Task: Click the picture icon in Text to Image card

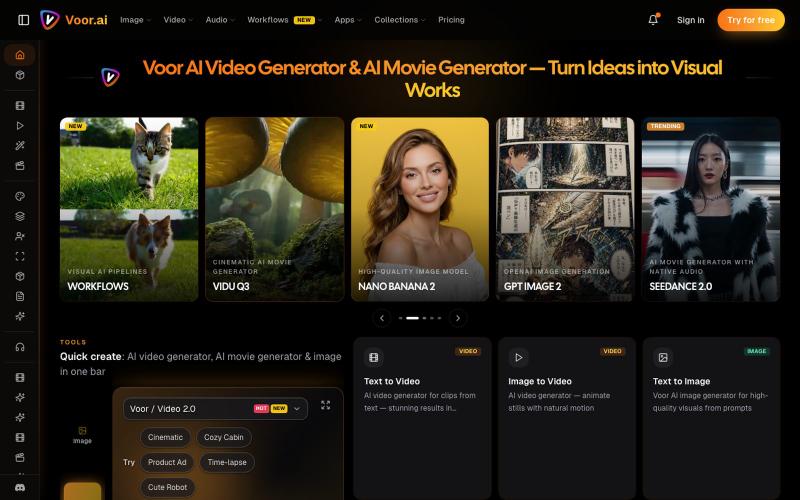Action: [663, 357]
